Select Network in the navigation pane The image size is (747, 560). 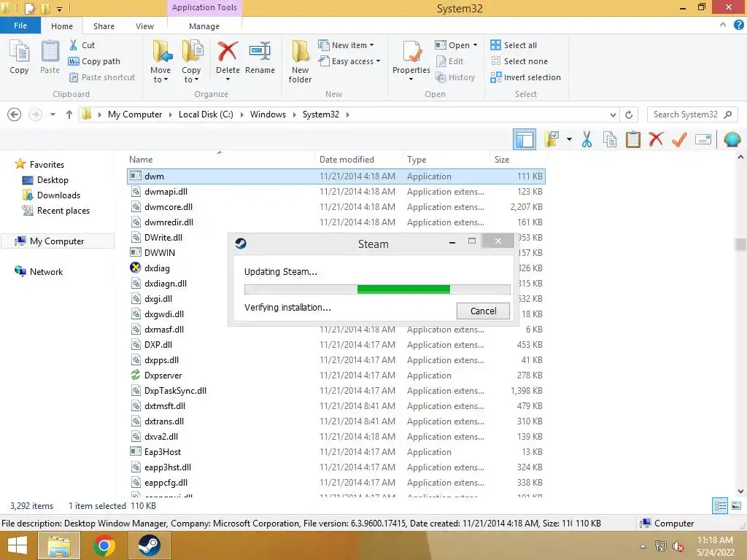tap(39, 272)
